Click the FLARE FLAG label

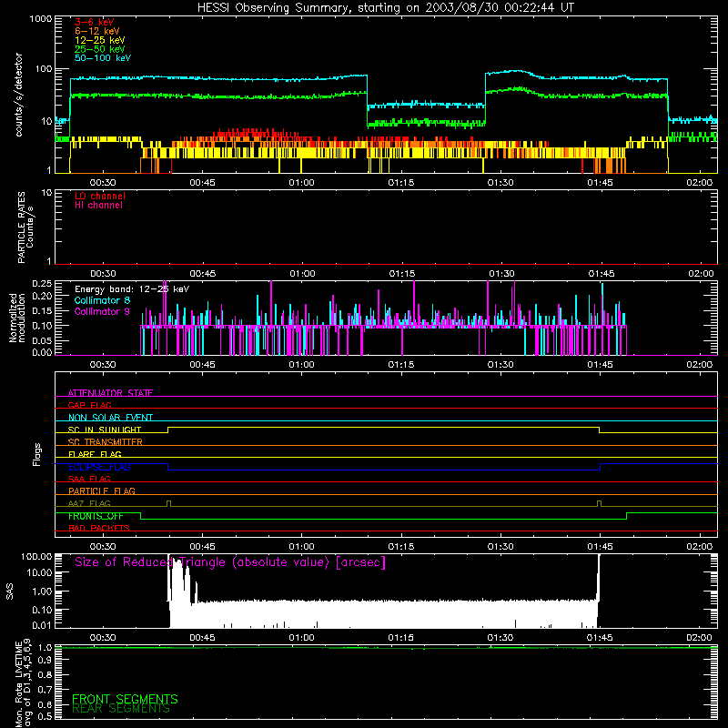click(95, 454)
